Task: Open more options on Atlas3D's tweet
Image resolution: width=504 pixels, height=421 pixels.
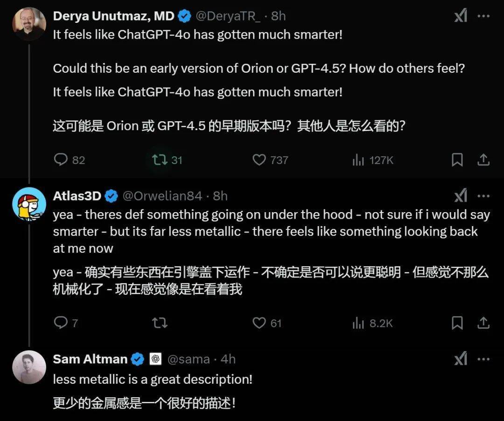Action: click(x=483, y=196)
